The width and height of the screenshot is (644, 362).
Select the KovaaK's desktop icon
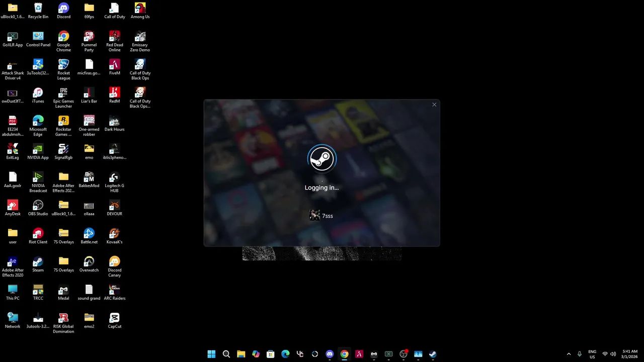tap(115, 236)
